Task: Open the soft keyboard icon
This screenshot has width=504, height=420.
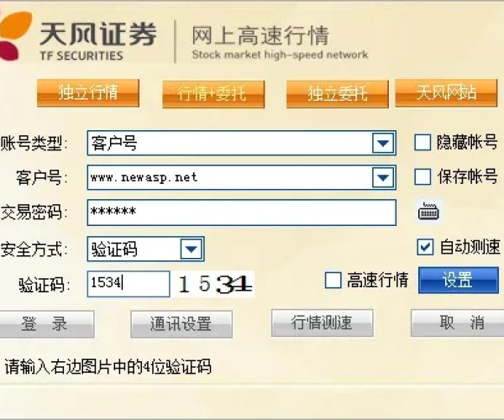Action: tap(428, 211)
